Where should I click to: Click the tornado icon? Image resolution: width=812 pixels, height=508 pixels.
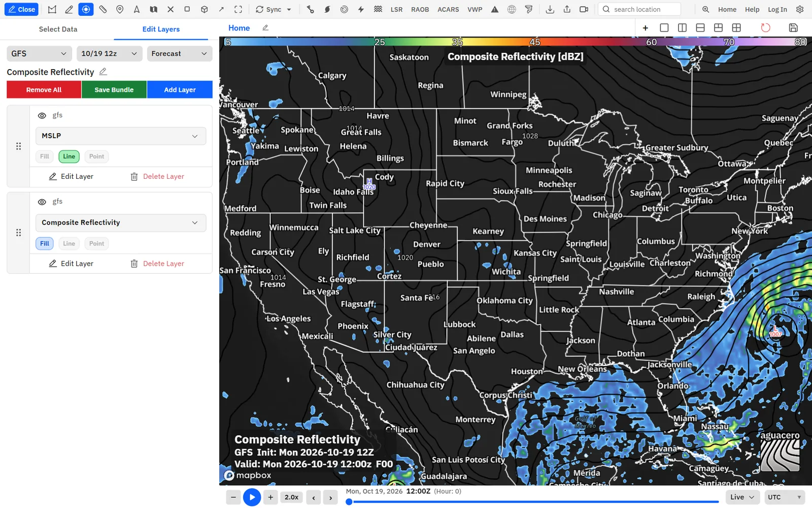tap(529, 9)
